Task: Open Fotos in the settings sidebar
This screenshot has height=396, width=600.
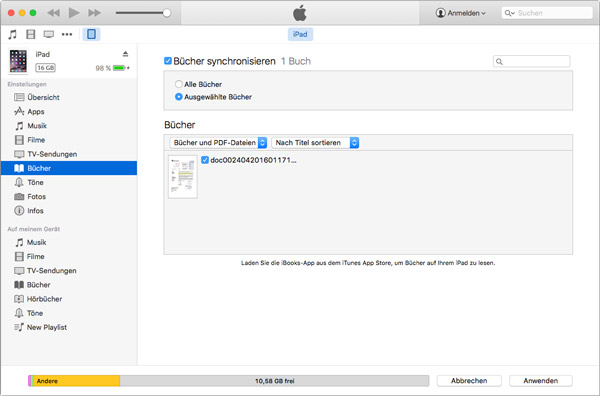Action: coord(69,196)
